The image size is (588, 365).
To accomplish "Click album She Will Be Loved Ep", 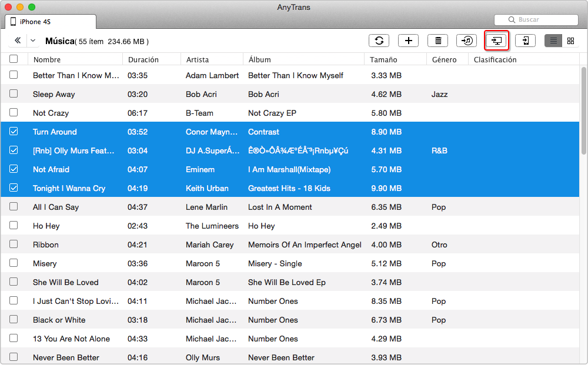I will point(287,282).
